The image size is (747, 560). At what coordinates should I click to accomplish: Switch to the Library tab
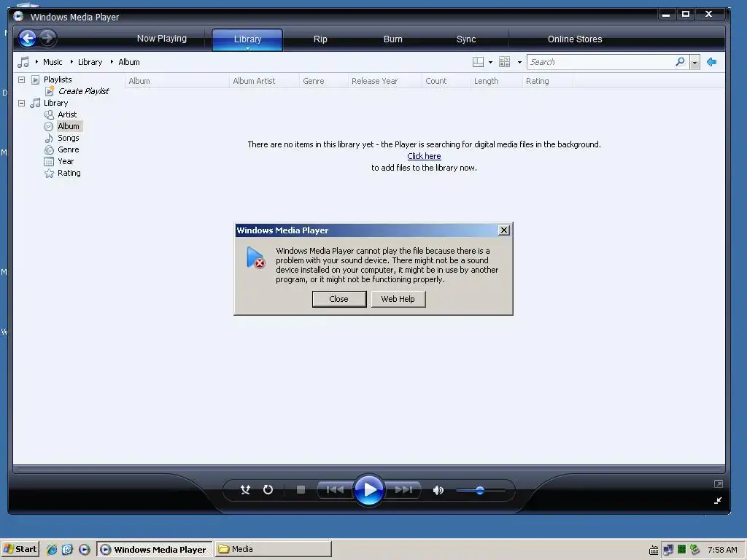(x=247, y=39)
